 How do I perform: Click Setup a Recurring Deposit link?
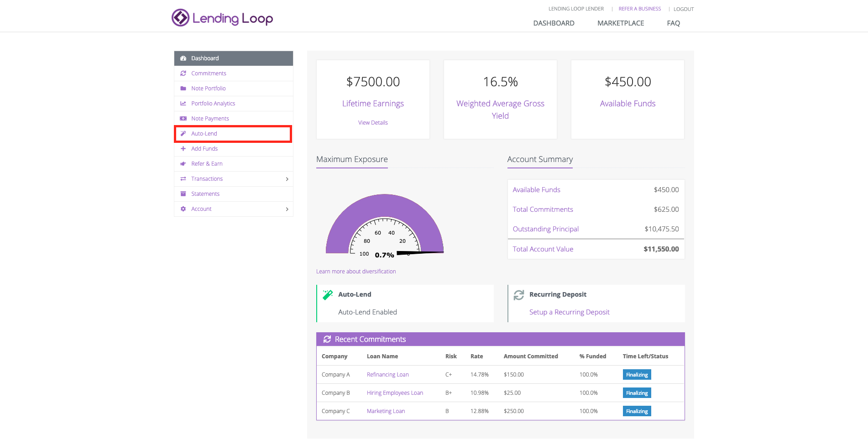coord(570,312)
